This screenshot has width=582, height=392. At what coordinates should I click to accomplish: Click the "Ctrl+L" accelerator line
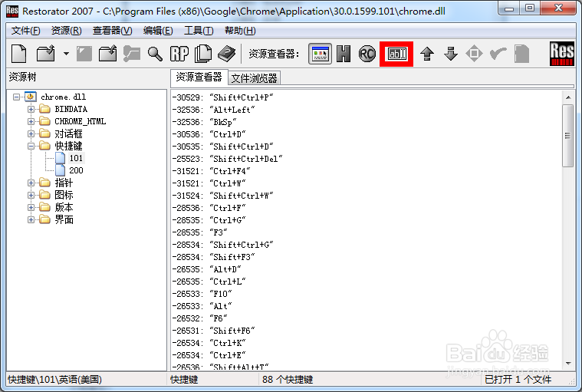209,282
